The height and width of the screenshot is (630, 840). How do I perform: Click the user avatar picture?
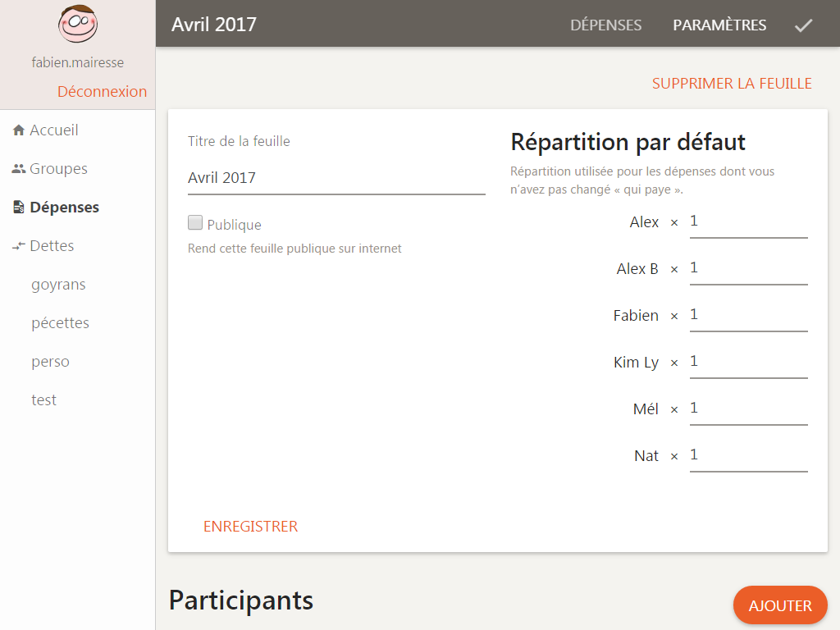click(x=77, y=24)
